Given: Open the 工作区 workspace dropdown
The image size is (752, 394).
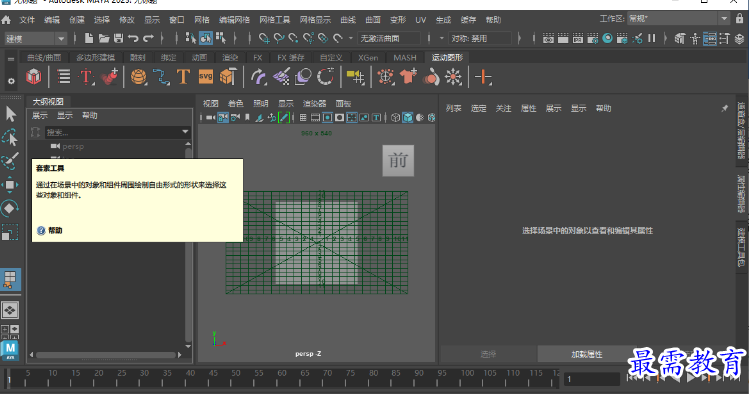Looking at the screenshot, I should [678, 19].
